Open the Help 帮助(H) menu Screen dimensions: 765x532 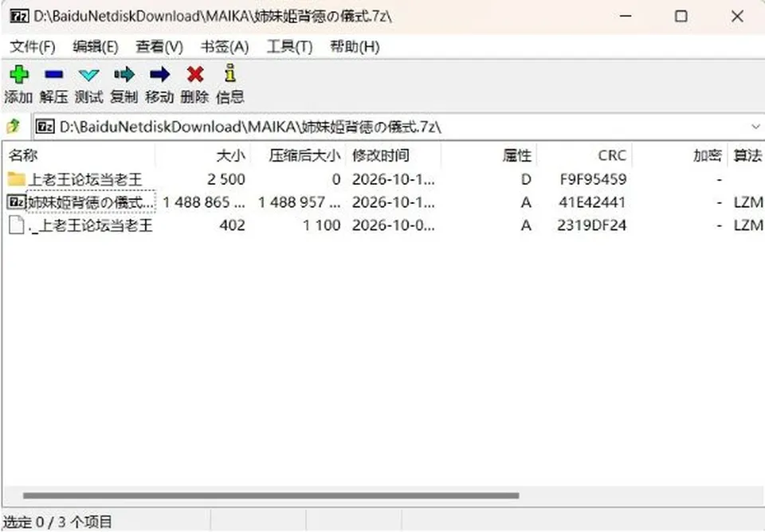pyautogui.click(x=355, y=47)
